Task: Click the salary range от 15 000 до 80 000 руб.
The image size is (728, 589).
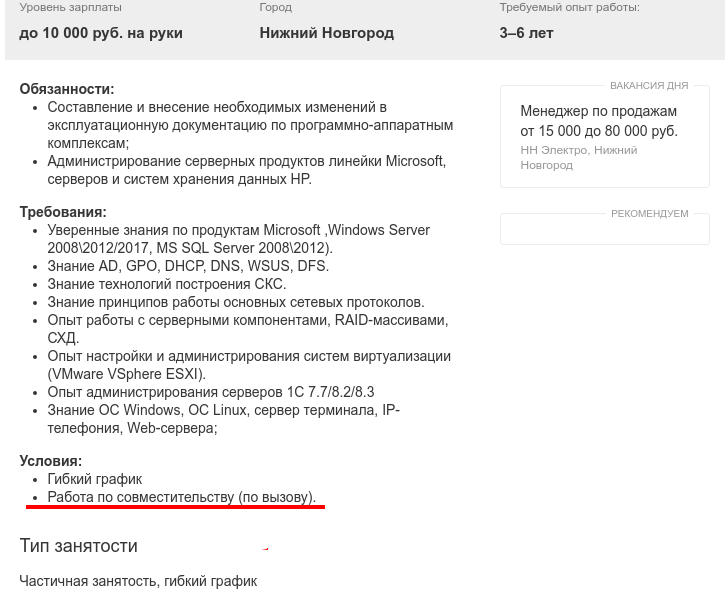Action: pos(599,131)
